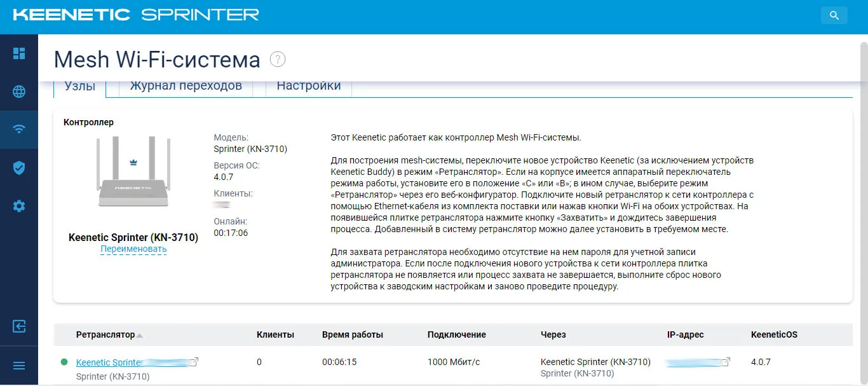868x386 pixels.
Task: Open the Internet globe icon in the sidebar
Action: [19, 92]
